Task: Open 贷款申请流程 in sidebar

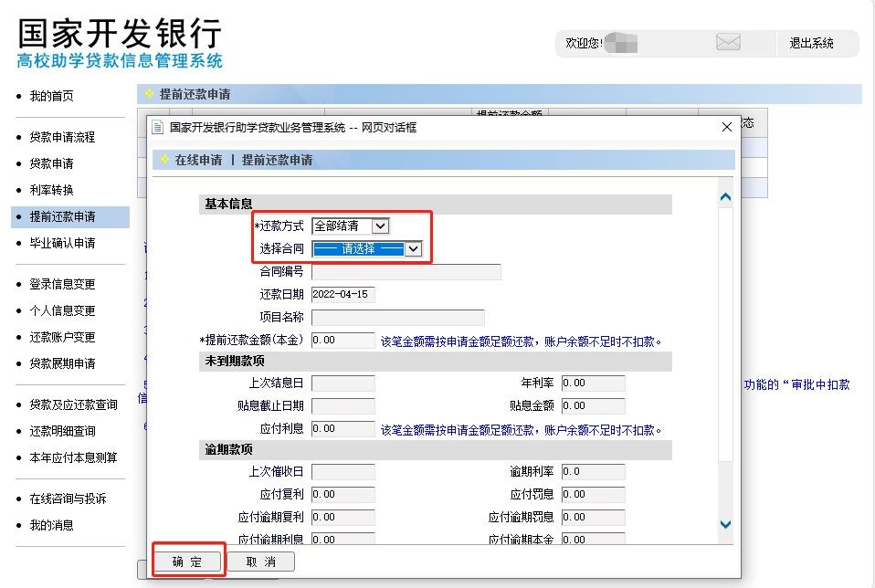Action: pyautogui.click(x=62, y=137)
